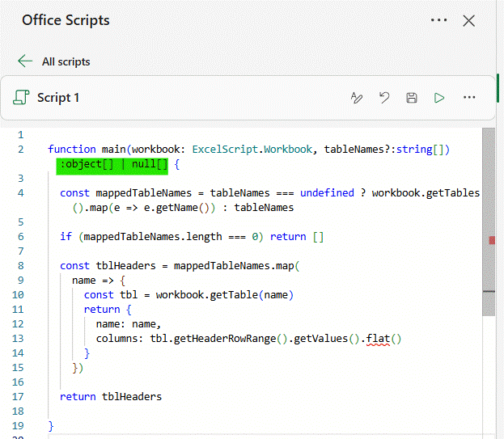Click 'workbook.getTable(name)' on line 10

click(224, 295)
